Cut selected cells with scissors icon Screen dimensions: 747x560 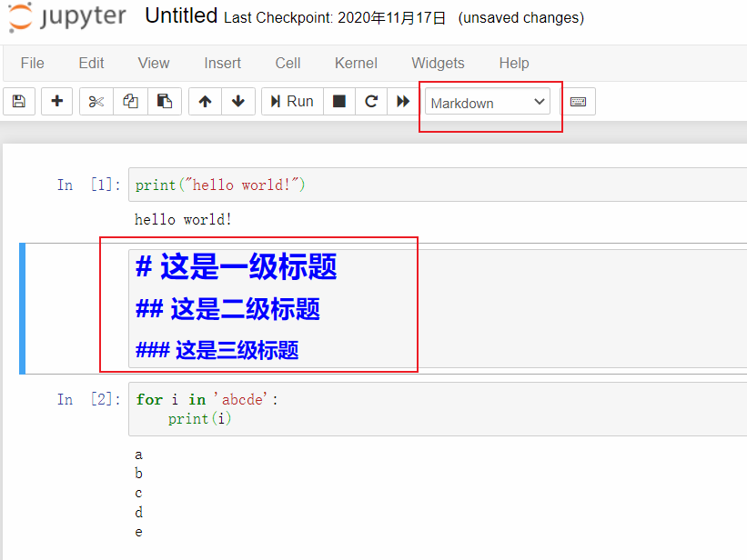click(x=96, y=102)
